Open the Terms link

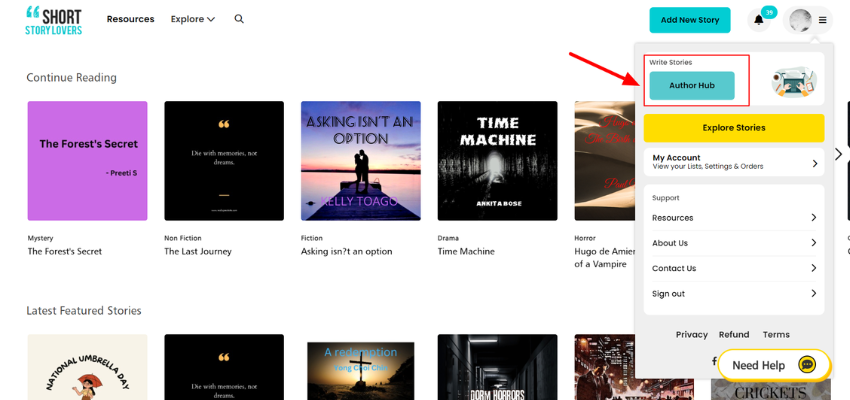tap(776, 334)
